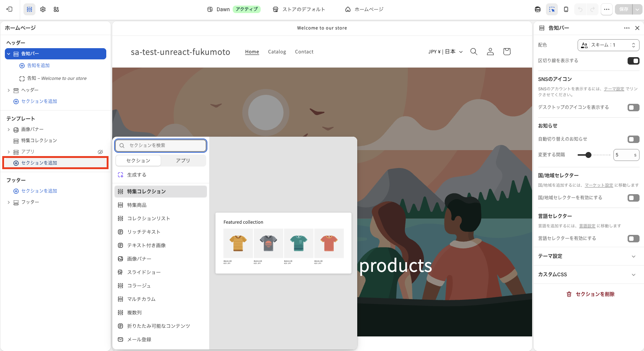Image resolution: width=644 pixels, height=351 pixels.
Task: Click Home nav link in preview
Action: pos(252,52)
